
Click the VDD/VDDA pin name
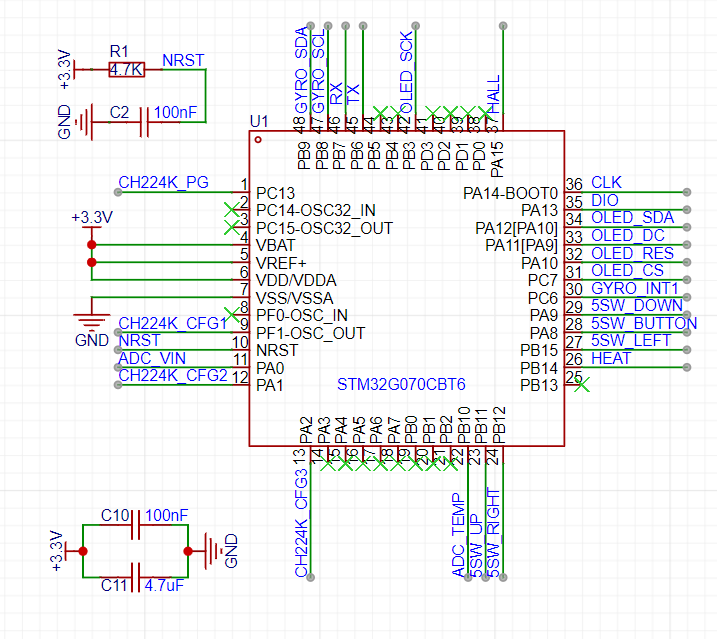(296, 280)
